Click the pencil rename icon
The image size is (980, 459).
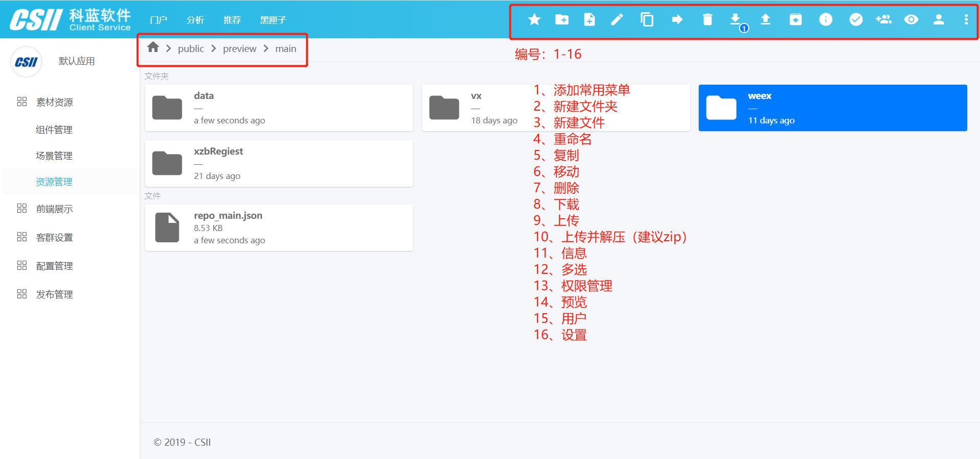pos(617,19)
